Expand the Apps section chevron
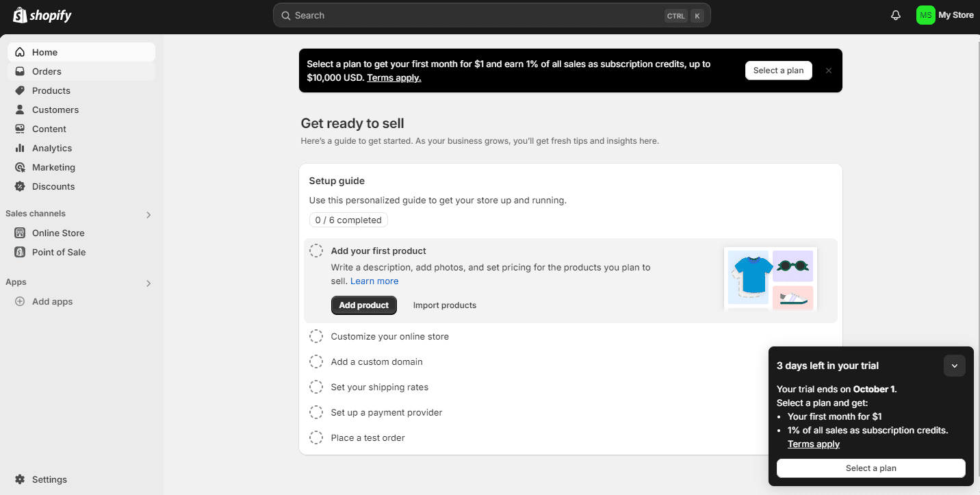980x495 pixels. (x=149, y=283)
